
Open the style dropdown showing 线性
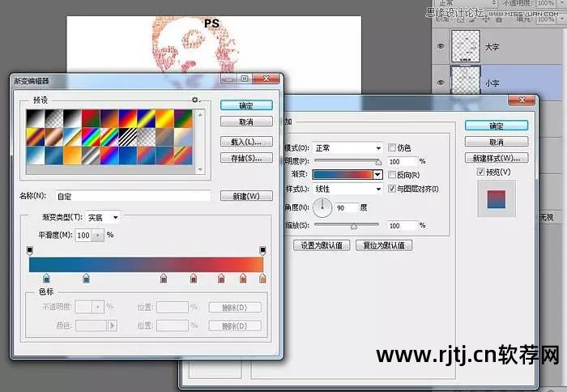click(x=347, y=189)
